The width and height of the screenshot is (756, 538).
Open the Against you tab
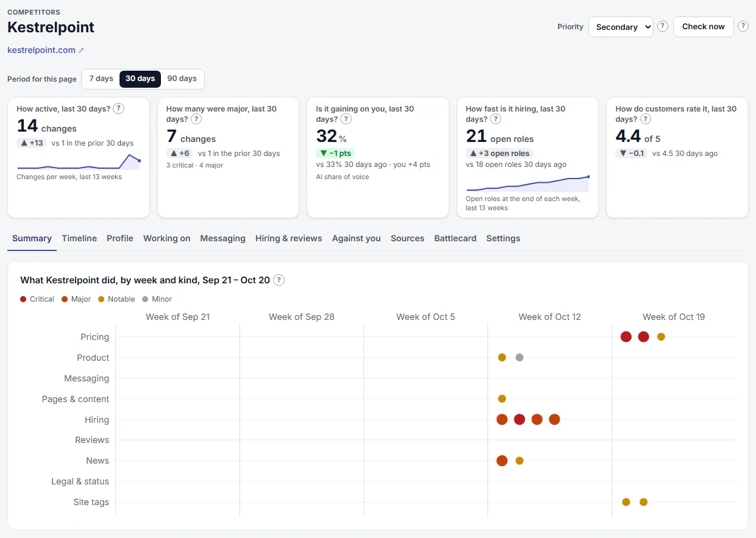tap(357, 238)
